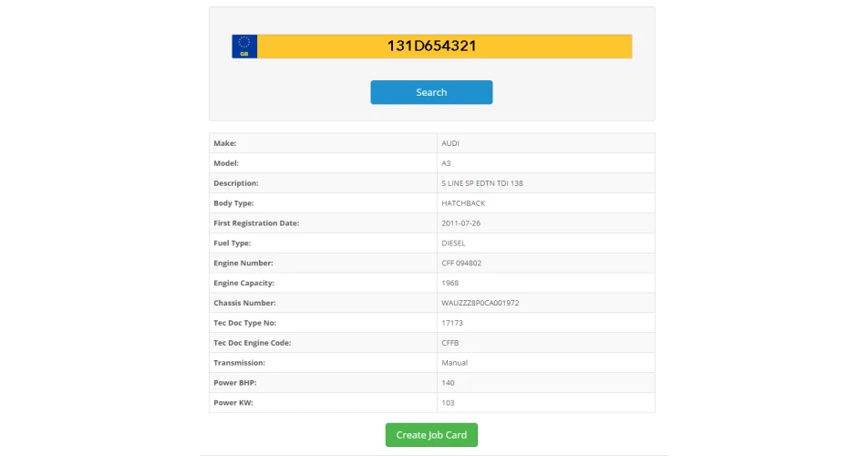Select registration date 2011-07-26
Screen dimensions: 868x456
pyautogui.click(x=460, y=223)
